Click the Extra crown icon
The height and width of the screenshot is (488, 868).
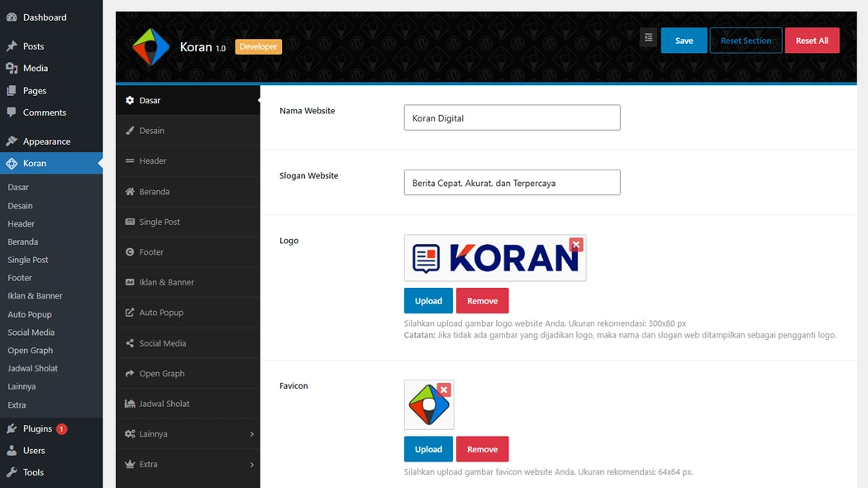(x=130, y=464)
